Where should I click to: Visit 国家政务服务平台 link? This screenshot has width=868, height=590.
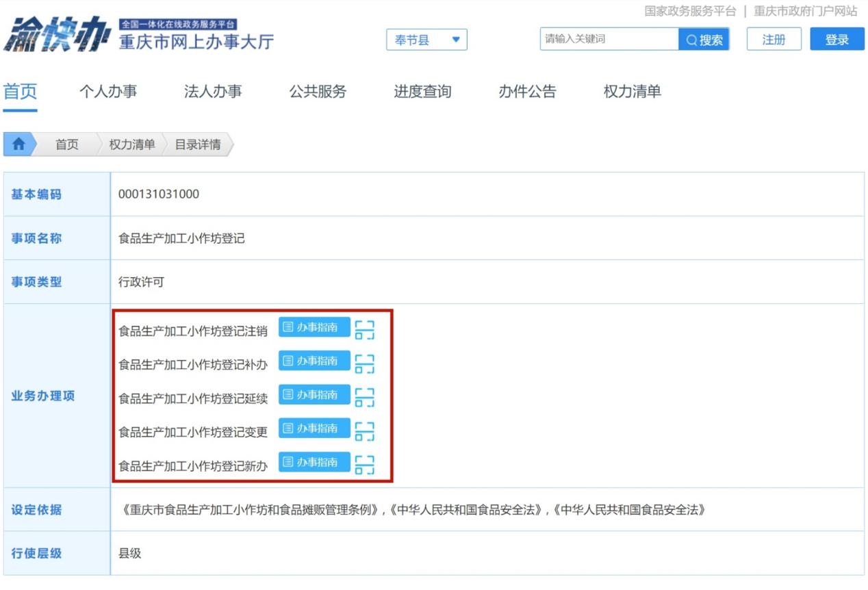690,11
